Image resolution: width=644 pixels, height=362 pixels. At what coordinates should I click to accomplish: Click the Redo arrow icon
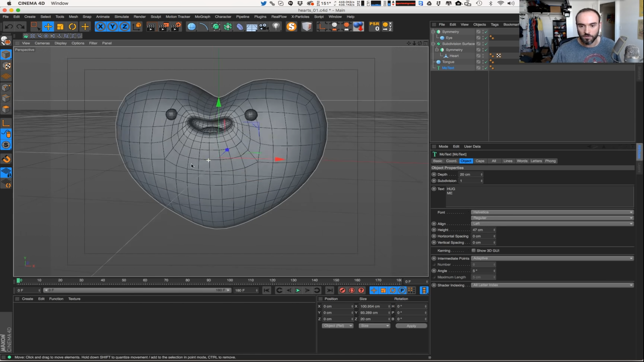pyautogui.click(x=21, y=27)
